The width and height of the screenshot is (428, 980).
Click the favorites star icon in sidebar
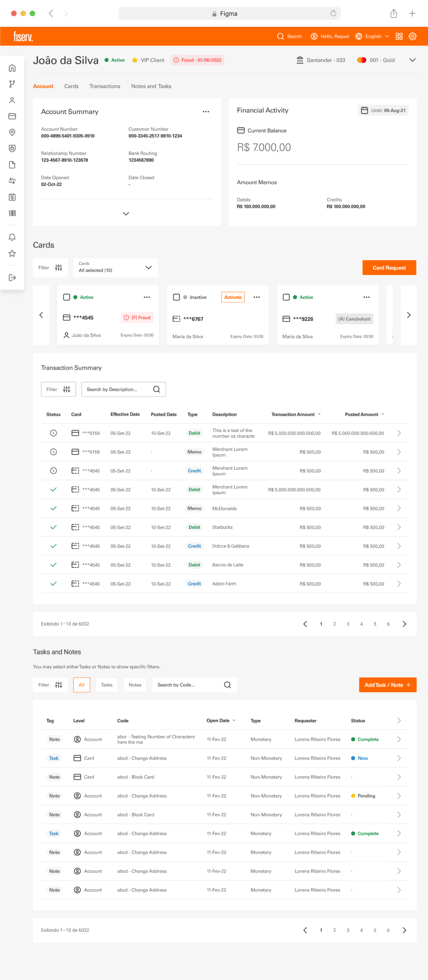tap(12, 253)
